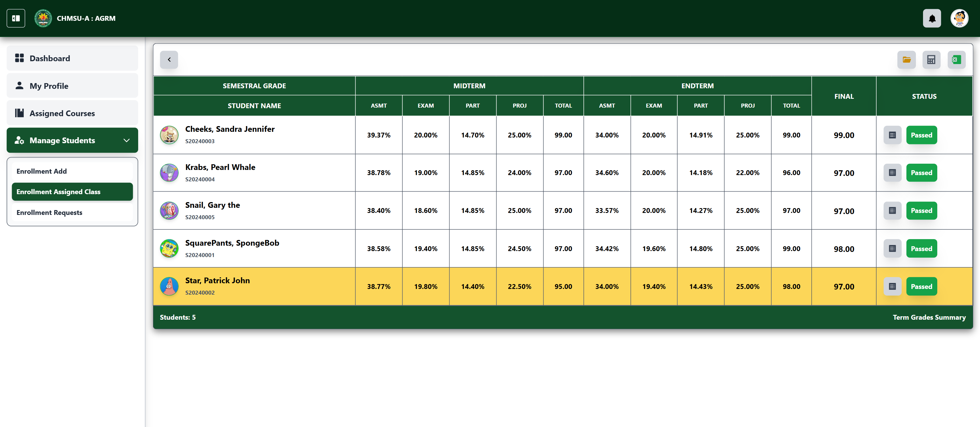Open the calculator icon button
Screen dimensions: 980x427
click(x=931, y=60)
